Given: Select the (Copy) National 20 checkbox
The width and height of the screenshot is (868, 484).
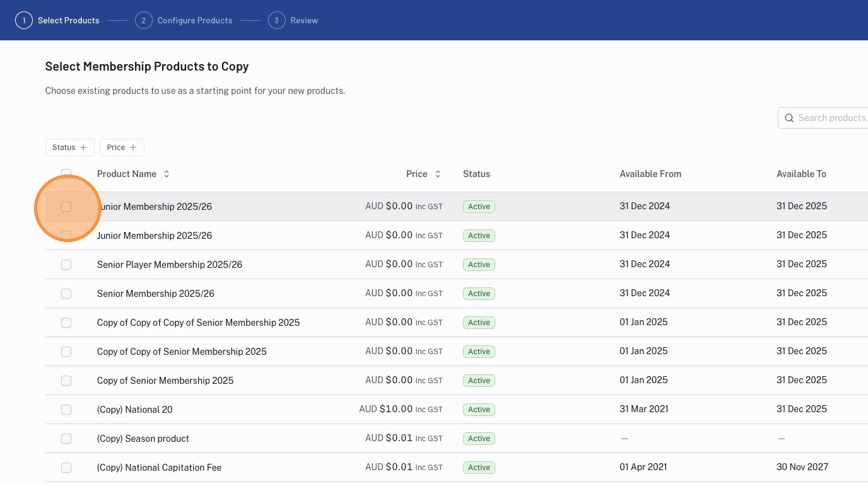Looking at the screenshot, I should tap(66, 410).
